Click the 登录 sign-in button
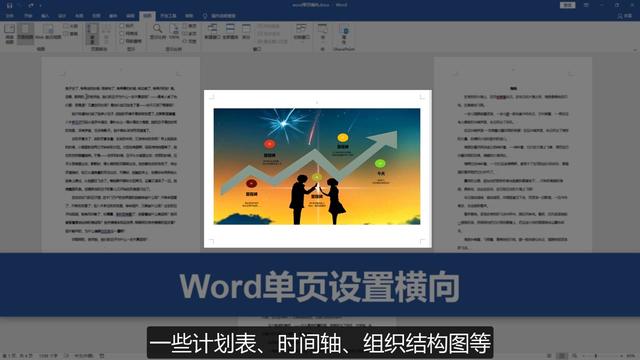 click(x=568, y=5)
